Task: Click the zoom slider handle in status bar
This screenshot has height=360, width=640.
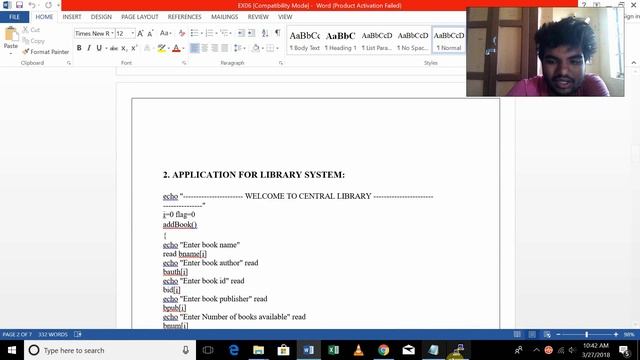Action: coord(587,334)
